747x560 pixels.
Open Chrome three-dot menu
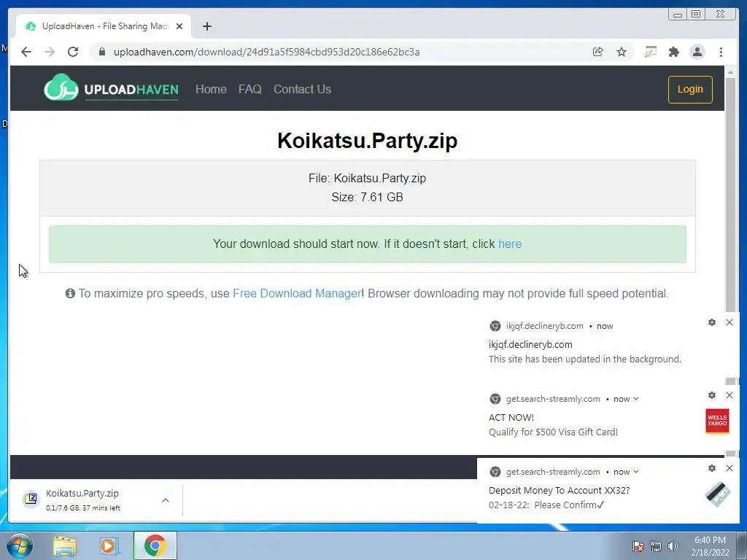(721, 52)
